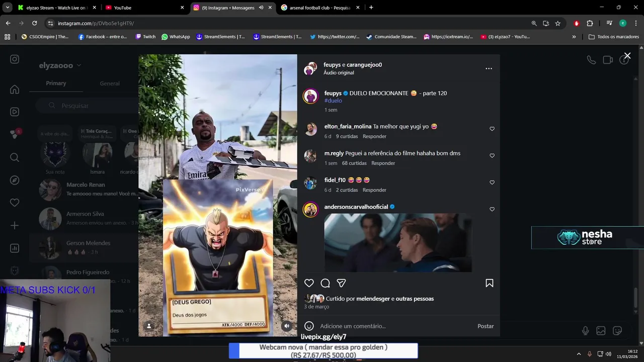Reply to m.regly's comment
This screenshot has height=362, width=644.
(x=383, y=163)
